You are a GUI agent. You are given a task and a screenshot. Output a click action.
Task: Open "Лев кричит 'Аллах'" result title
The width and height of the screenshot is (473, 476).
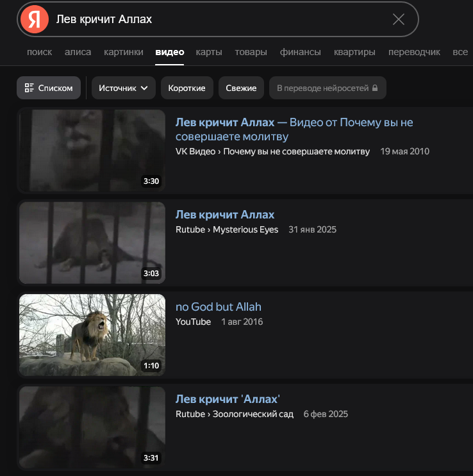[228, 399]
